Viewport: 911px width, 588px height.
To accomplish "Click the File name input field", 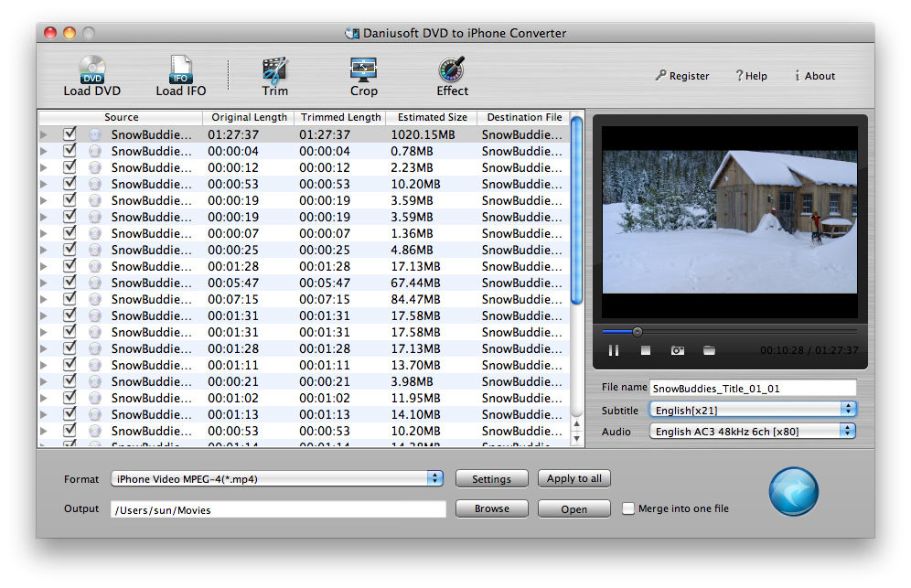I will click(x=753, y=388).
